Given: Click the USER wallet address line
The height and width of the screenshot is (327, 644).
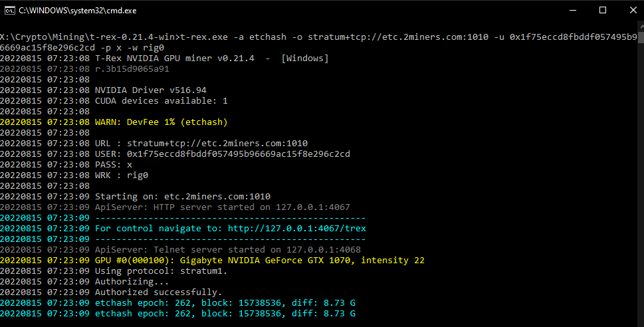Looking at the screenshot, I should pos(222,154).
